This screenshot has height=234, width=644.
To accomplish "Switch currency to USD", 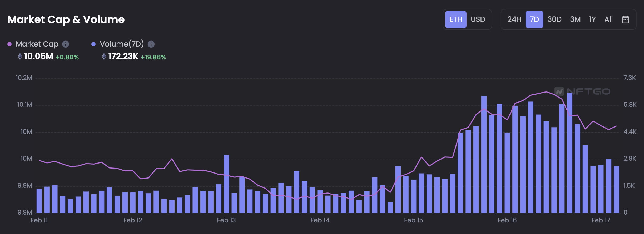I will click(x=478, y=19).
